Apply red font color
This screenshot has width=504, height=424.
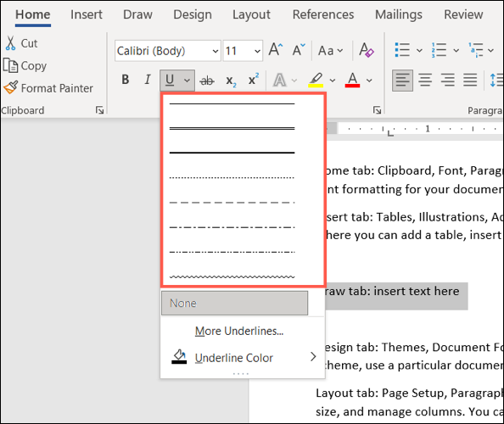coord(353,80)
